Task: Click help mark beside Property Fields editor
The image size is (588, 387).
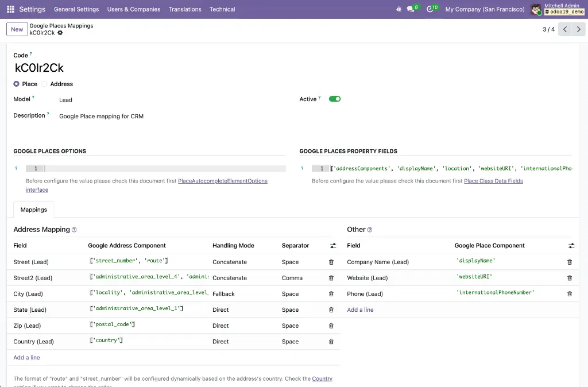Action: pos(302,168)
